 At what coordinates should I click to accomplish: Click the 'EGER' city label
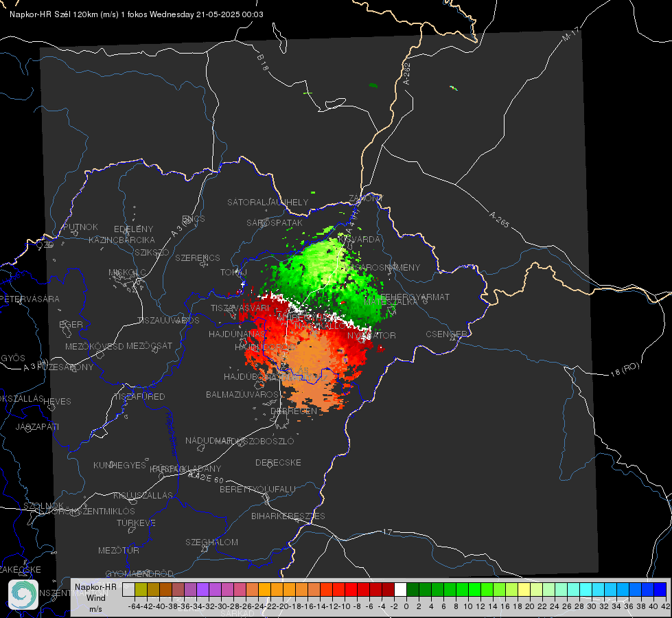point(71,325)
